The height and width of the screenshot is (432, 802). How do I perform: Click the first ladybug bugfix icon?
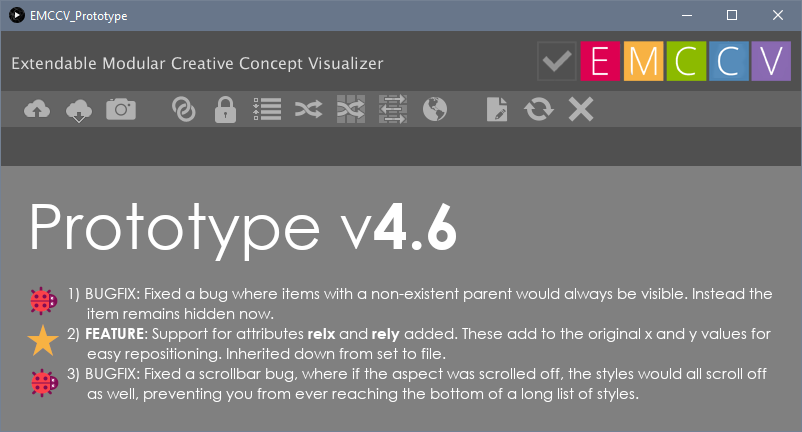coord(43,301)
